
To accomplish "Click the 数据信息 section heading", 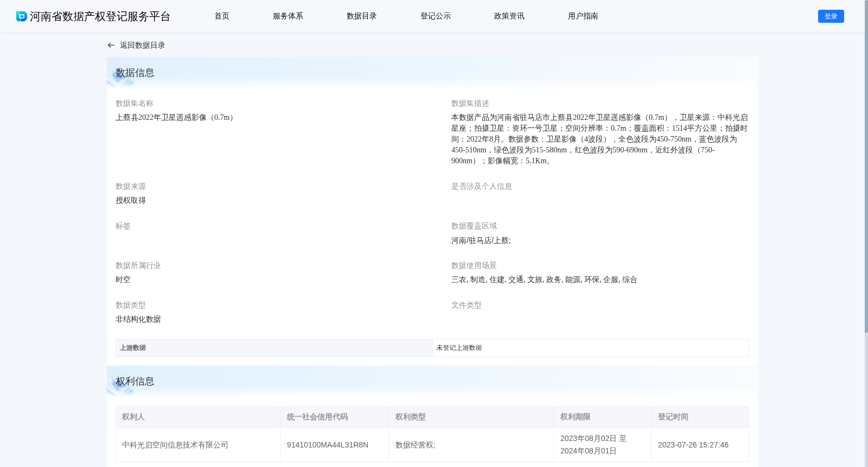I will pyautogui.click(x=135, y=73).
